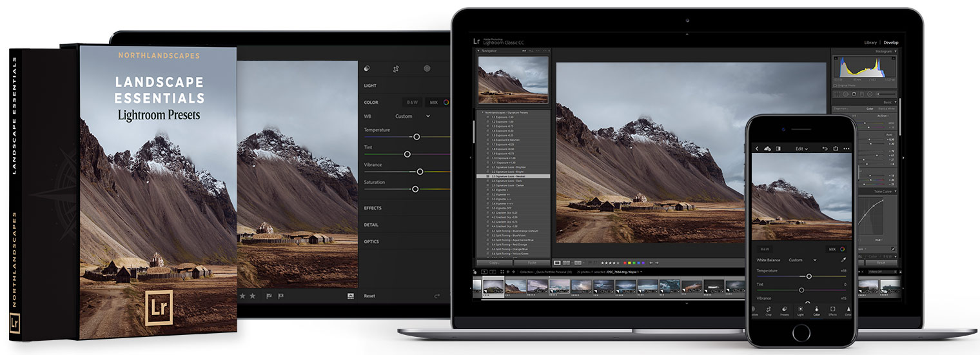Collapse the Tone Curve panel on laptop
Image resolution: width=980 pixels, height=355 pixels.
click(x=895, y=191)
